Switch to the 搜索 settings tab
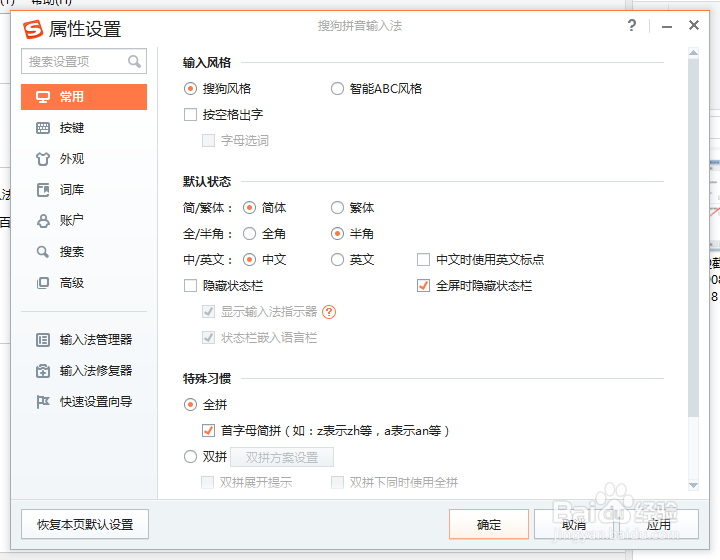Viewport: 720px width, 560px height. coord(72,252)
